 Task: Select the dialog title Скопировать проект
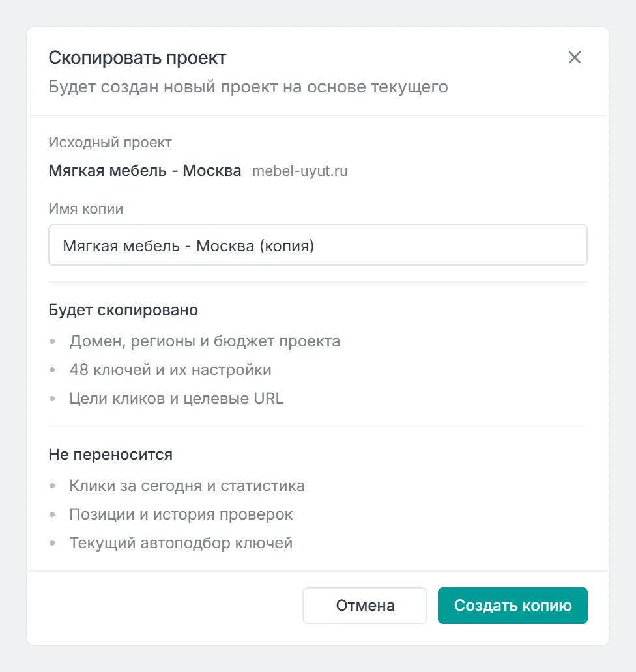(137, 58)
